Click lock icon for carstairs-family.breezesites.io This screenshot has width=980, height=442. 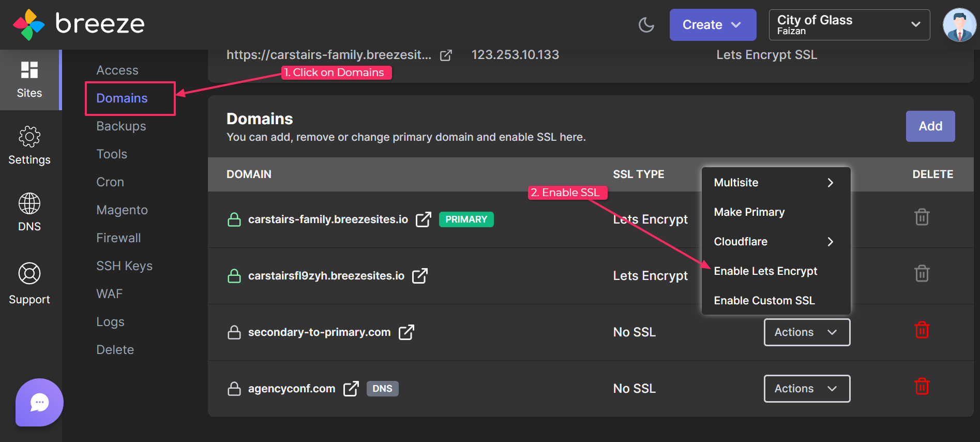point(234,219)
